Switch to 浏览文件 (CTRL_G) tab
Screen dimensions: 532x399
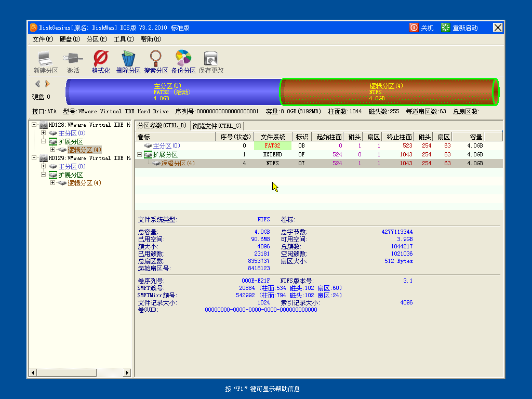tap(217, 126)
